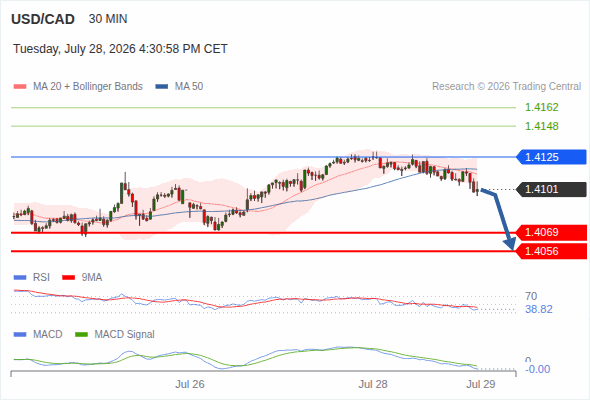Image resolution: width=590 pixels, height=400 pixels.
Task: Click the Jul 29 date axis marker
Action: click(x=481, y=384)
